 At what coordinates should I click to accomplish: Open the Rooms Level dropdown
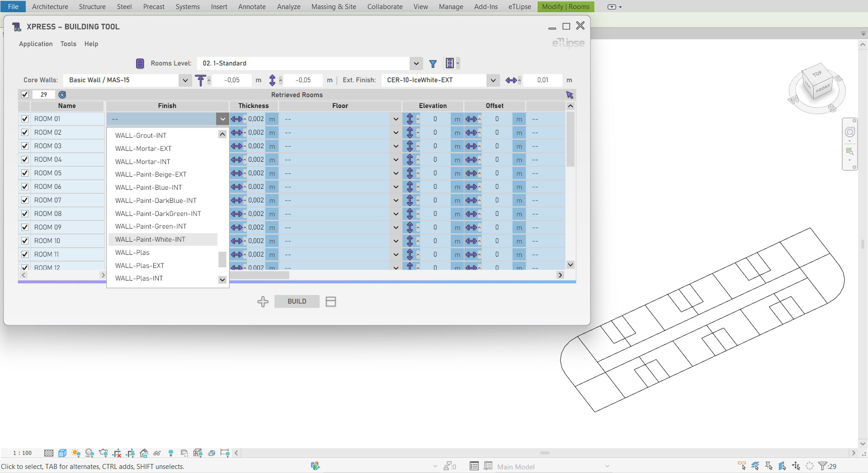416,64
